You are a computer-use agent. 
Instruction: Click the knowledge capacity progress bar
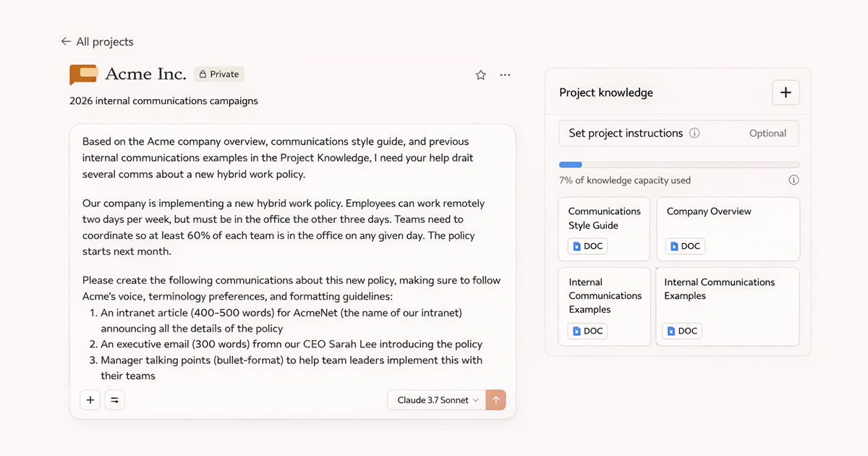[x=678, y=165]
